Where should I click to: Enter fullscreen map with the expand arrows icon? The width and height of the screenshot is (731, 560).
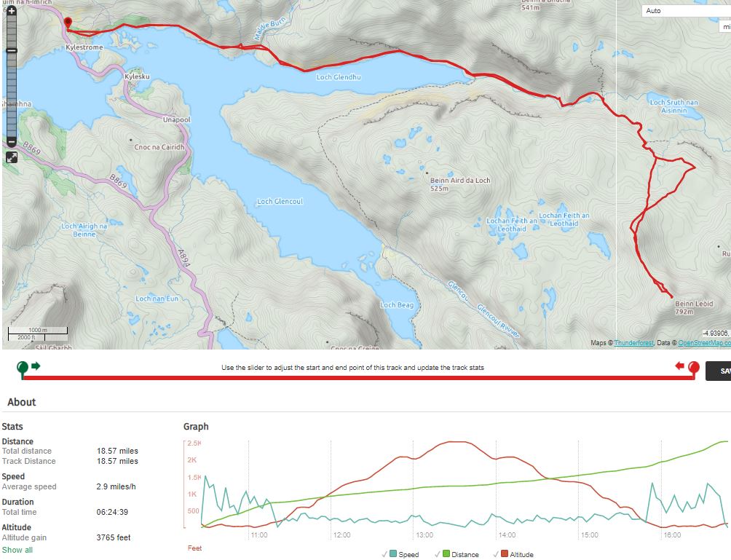(x=12, y=157)
